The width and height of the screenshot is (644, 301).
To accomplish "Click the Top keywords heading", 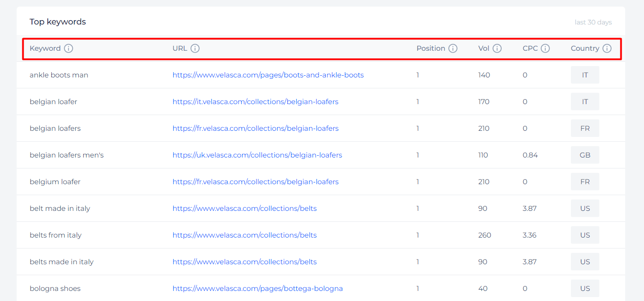I will (58, 22).
